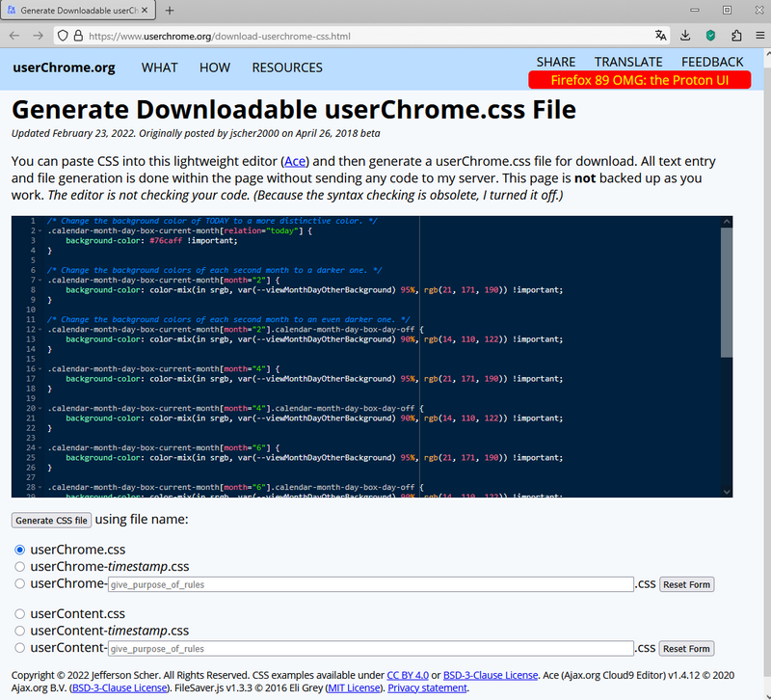
Task: Open the HOW menu item
Action: (x=214, y=67)
